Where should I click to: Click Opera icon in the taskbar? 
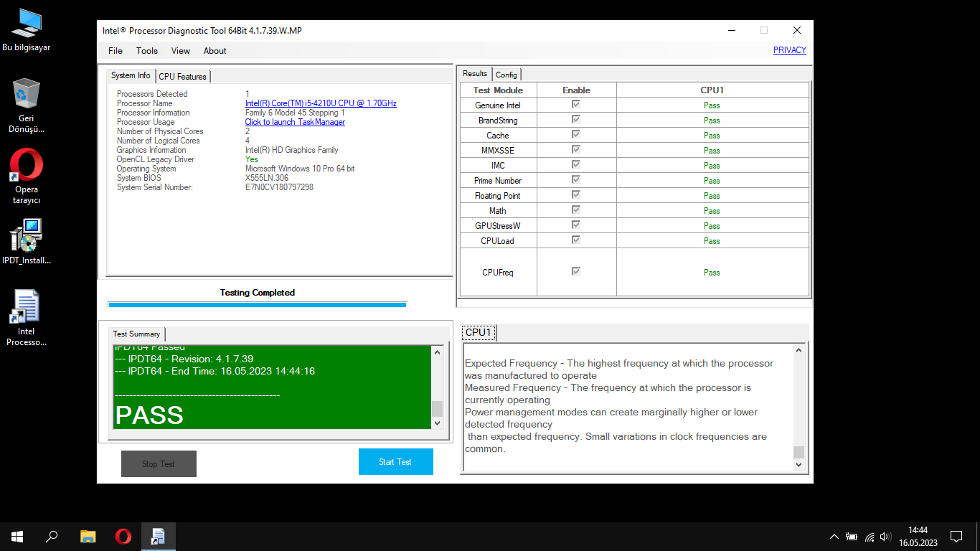[123, 536]
